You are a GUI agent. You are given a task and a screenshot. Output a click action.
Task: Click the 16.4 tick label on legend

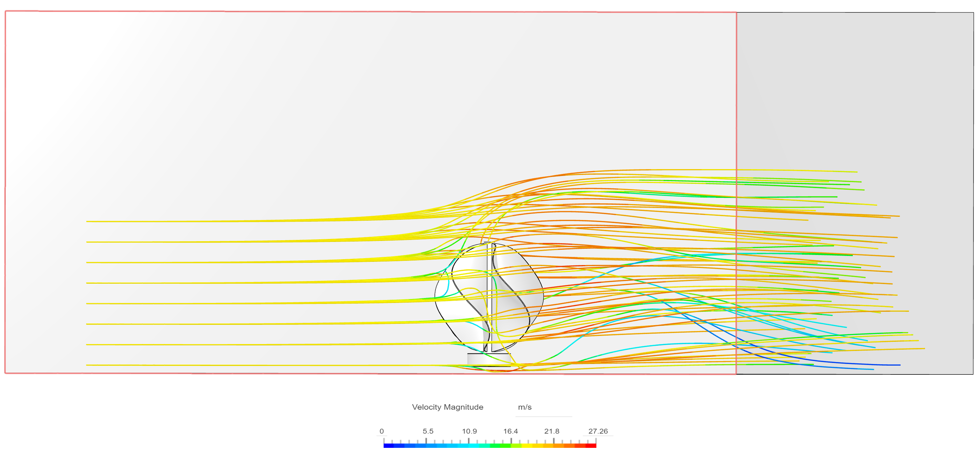(x=511, y=431)
